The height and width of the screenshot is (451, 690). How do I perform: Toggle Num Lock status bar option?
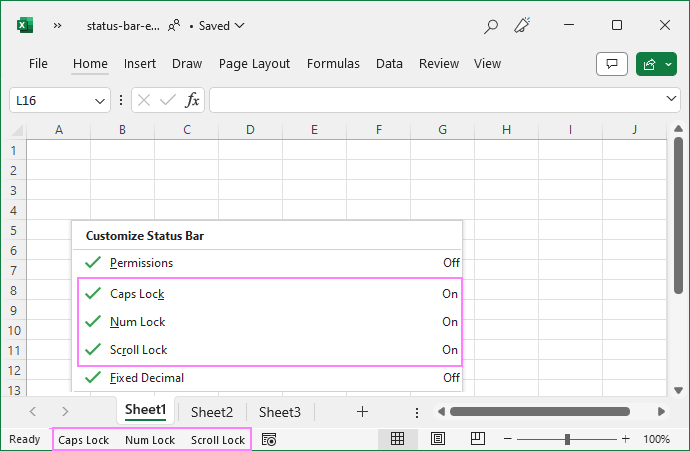[x=137, y=322]
